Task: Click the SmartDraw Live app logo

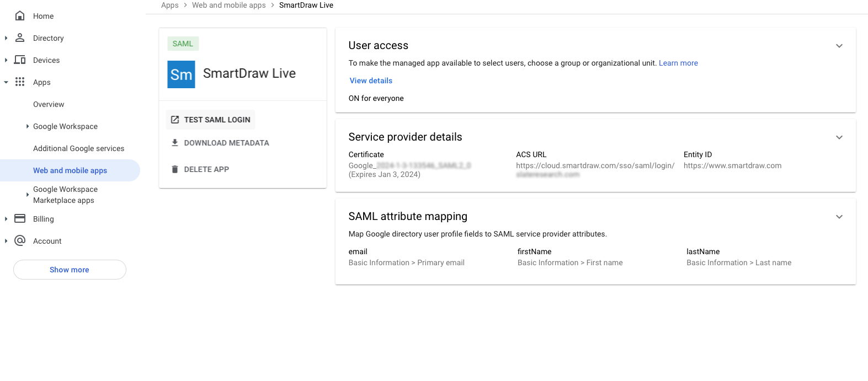Action: (181, 74)
